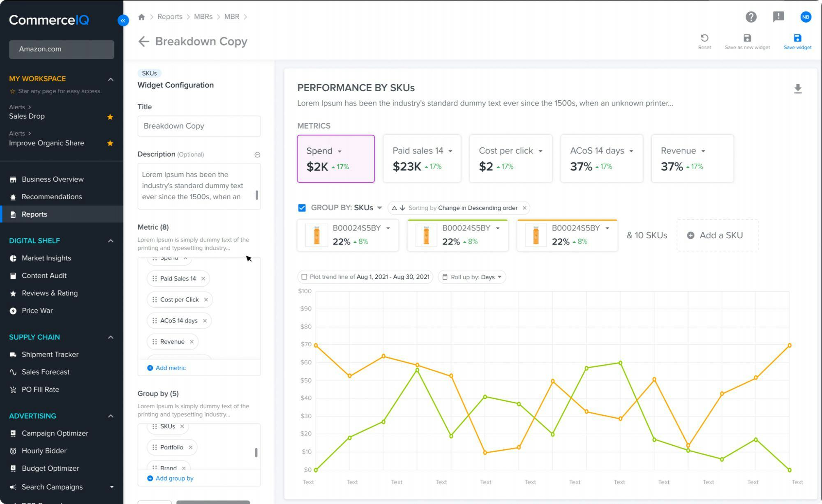Enable the Plot trend line checkbox
This screenshot has width=822, height=504.
(x=304, y=277)
